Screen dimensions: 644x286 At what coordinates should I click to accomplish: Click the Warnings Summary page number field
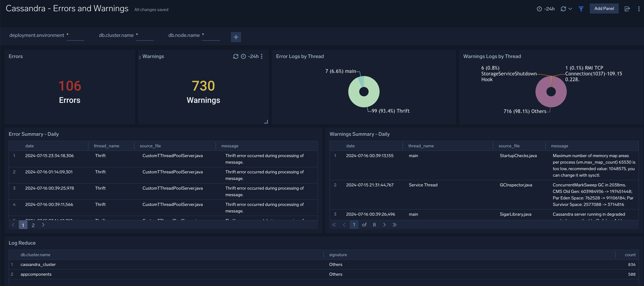[x=354, y=225]
